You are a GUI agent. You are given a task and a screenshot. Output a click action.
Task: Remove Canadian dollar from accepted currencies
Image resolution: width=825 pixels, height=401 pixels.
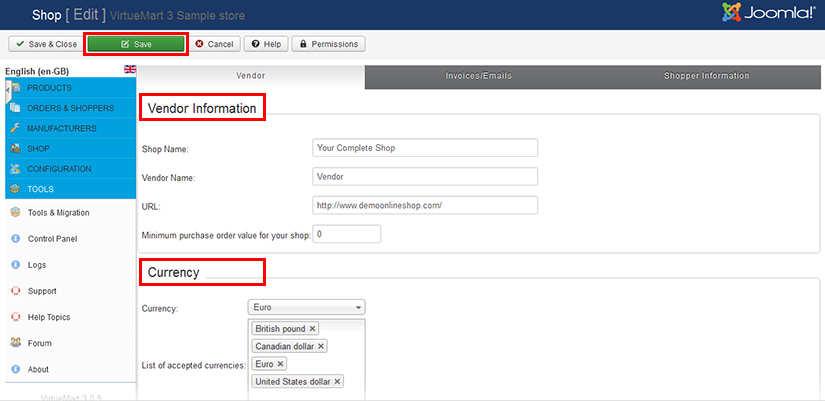click(x=321, y=347)
